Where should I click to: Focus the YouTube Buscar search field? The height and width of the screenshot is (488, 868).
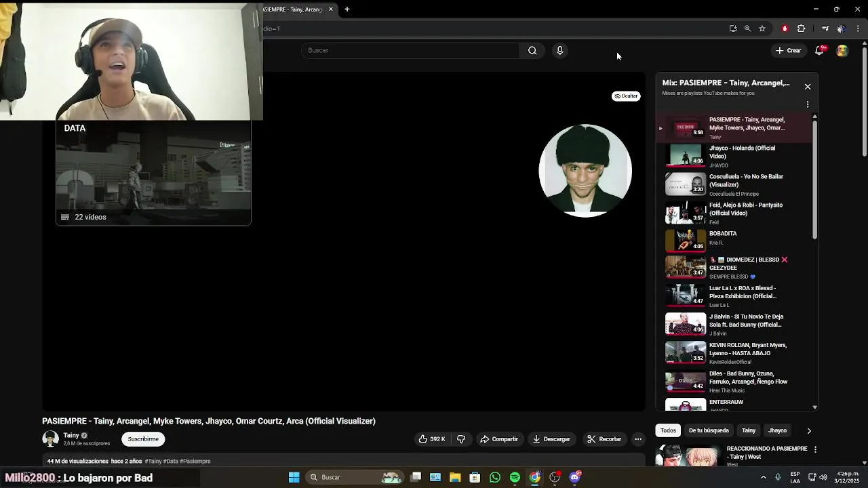coord(410,50)
